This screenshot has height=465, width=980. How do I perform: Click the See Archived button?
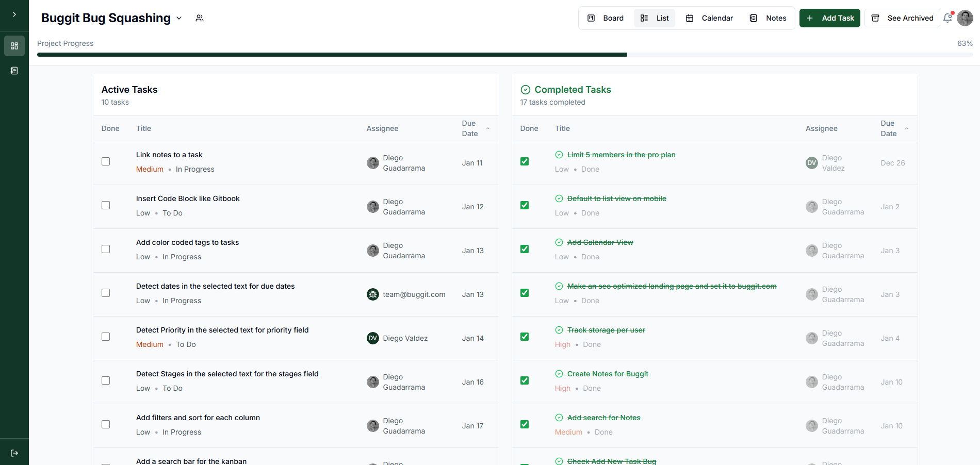(x=902, y=18)
